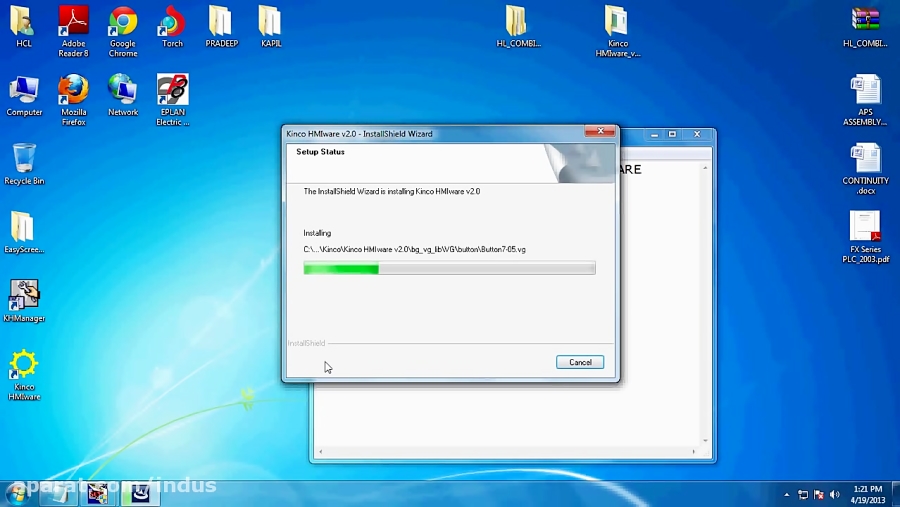Click background window vertical scrollbar down arrow
The width and height of the screenshot is (900, 507).
point(705,441)
